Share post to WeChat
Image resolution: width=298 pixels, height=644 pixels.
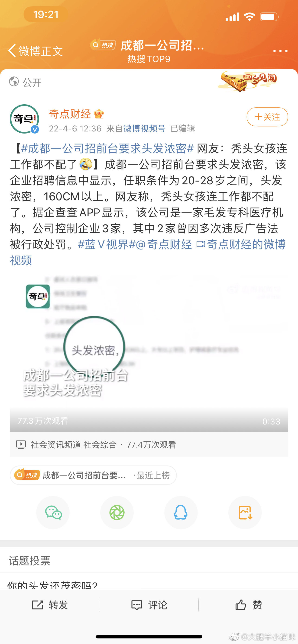pos(53,513)
